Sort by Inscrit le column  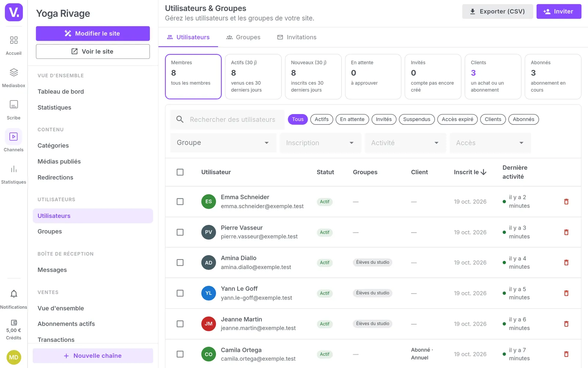470,172
